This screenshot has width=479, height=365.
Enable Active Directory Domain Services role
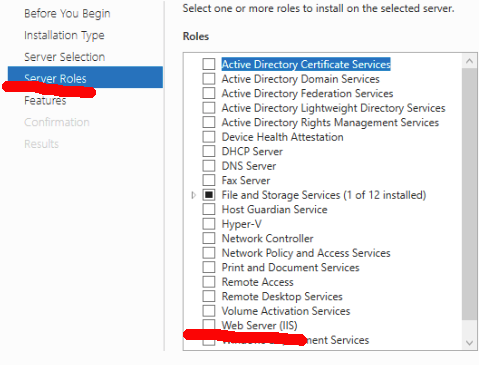click(209, 79)
